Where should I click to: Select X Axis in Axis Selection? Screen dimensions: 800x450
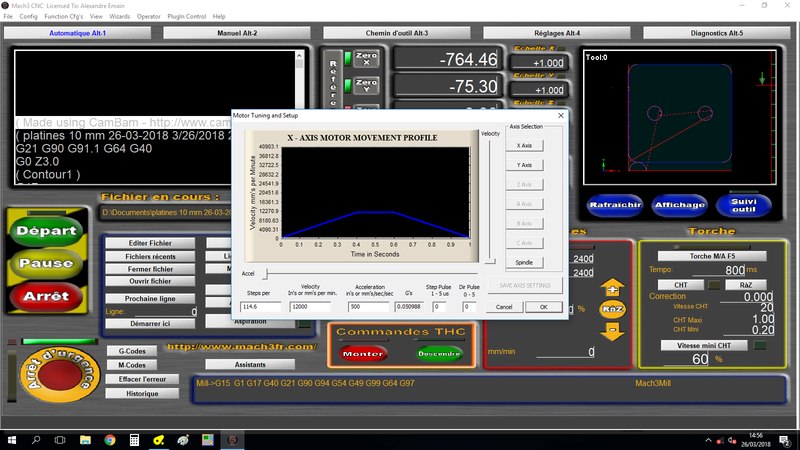tap(524, 146)
